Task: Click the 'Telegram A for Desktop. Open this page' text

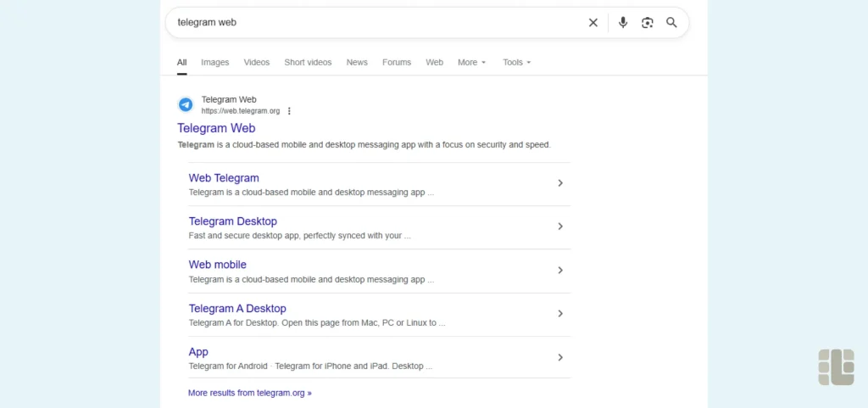Action: 317,322
